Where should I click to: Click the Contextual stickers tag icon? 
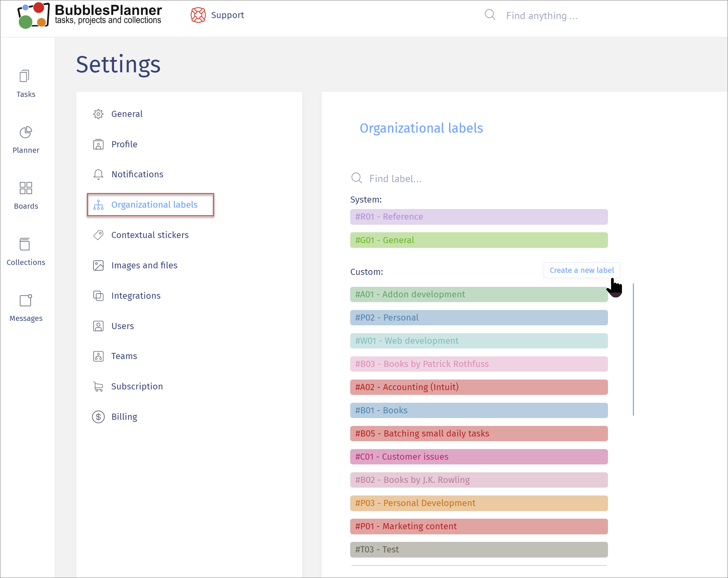[x=98, y=235]
